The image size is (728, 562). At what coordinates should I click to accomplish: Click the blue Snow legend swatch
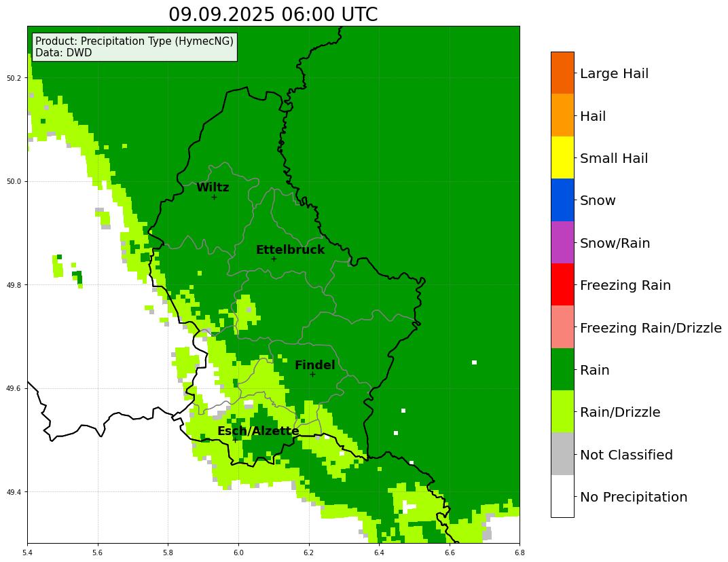coord(562,200)
